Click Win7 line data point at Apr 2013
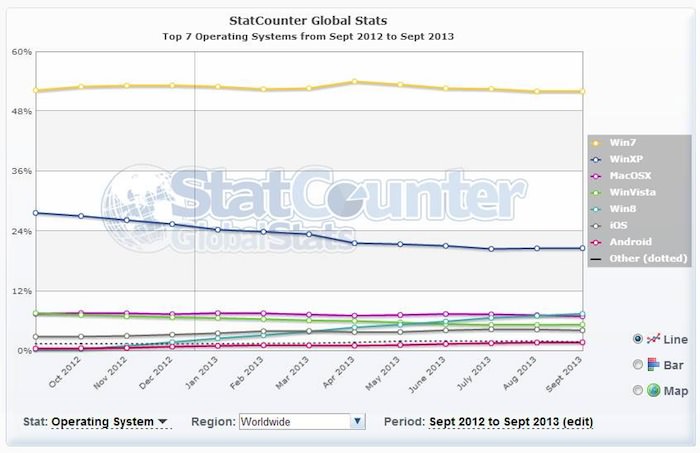This screenshot has width=700, height=453. point(354,82)
